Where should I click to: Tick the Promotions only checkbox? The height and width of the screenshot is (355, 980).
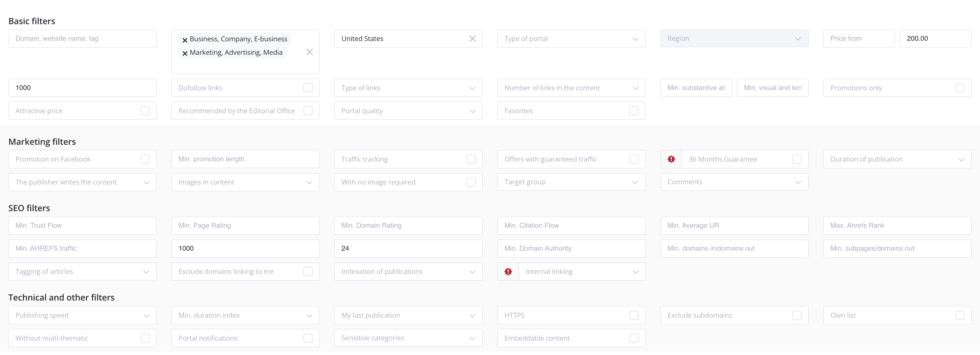click(x=960, y=88)
